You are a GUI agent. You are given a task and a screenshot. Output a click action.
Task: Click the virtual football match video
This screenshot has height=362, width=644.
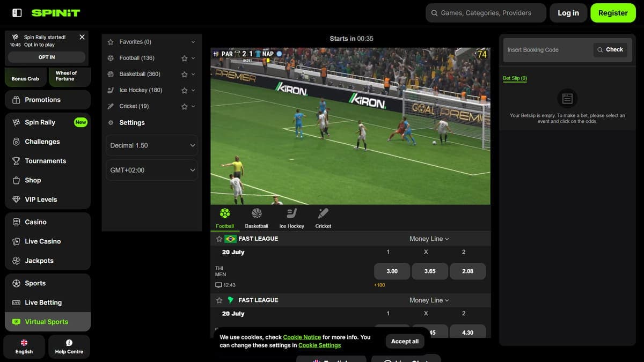tap(350, 126)
